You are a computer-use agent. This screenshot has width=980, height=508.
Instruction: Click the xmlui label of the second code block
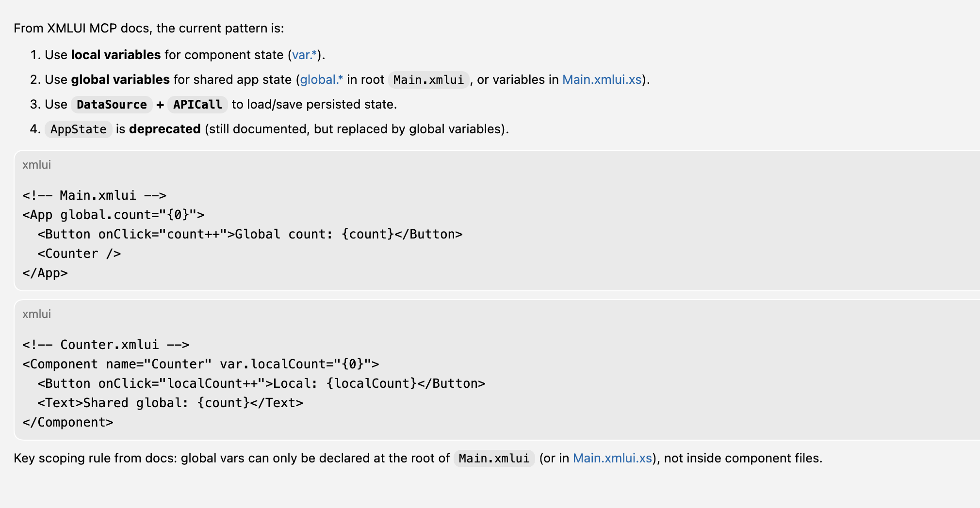pyautogui.click(x=36, y=314)
